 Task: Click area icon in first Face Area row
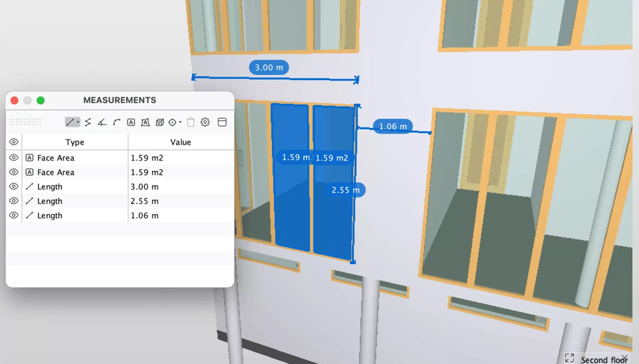click(x=29, y=157)
